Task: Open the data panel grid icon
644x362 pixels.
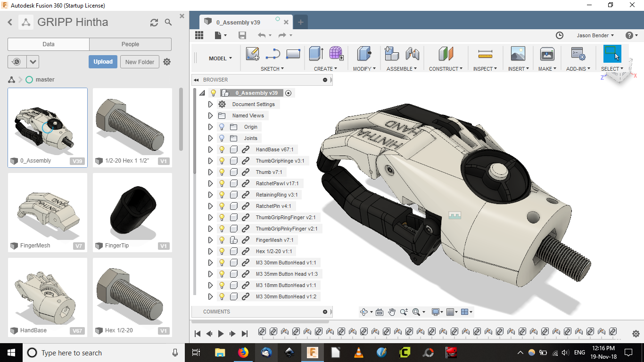Action: [199, 35]
